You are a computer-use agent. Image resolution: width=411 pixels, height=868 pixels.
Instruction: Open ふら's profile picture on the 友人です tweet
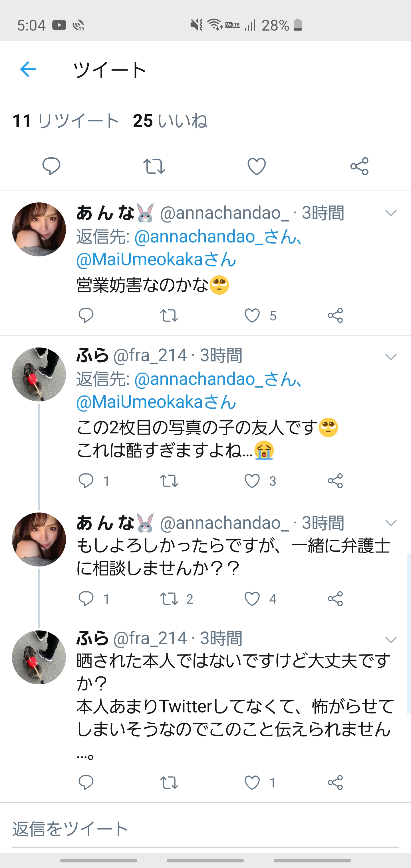pyautogui.click(x=39, y=374)
